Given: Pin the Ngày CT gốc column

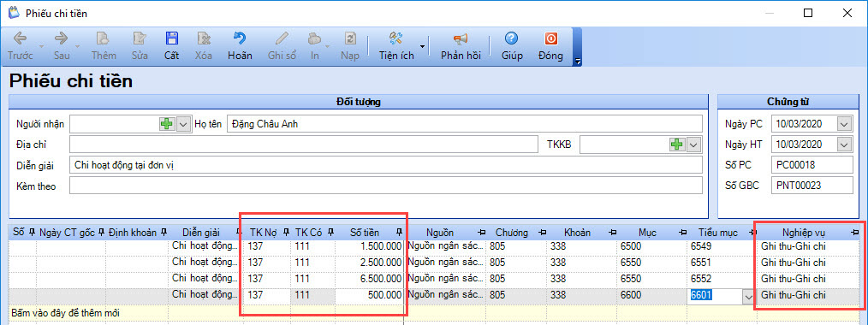Looking at the screenshot, I should (101, 232).
